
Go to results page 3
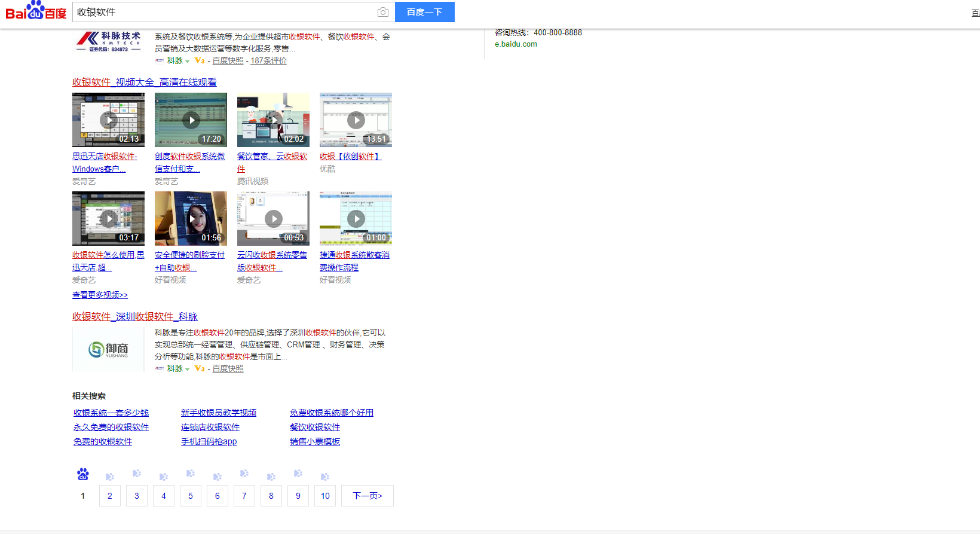pos(137,496)
